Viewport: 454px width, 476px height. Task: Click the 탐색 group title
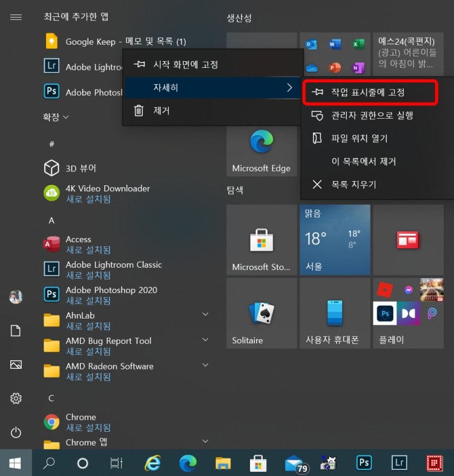click(235, 190)
